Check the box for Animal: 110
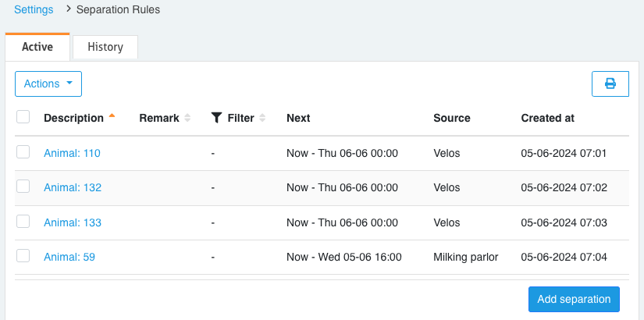 [23, 152]
